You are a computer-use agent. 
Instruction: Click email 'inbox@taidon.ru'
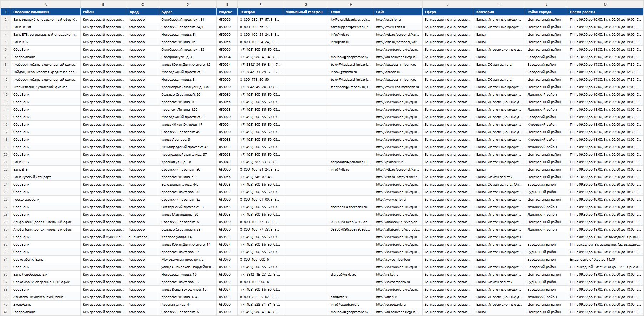(351, 72)
